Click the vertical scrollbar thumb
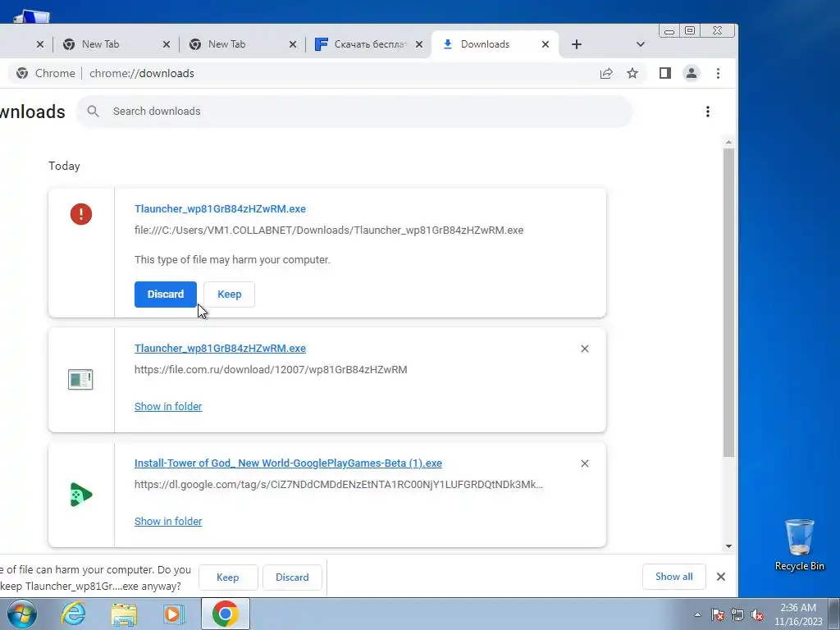Image resolution: width=840 pixels, height=630 pixels. [x=728, y=303]
